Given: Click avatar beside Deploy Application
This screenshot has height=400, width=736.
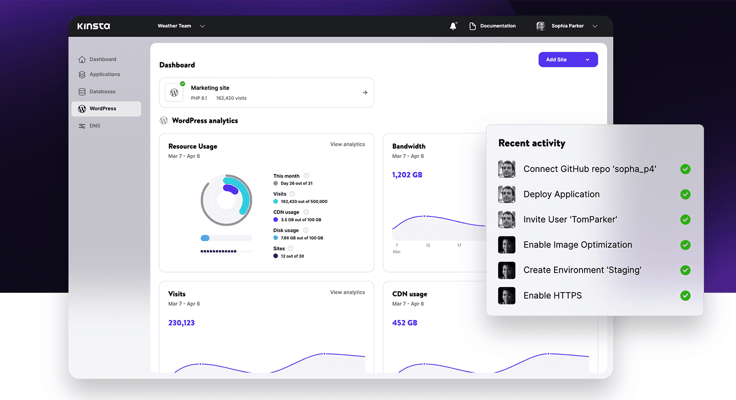Looking at the screenshot, I should coord(506,194).
